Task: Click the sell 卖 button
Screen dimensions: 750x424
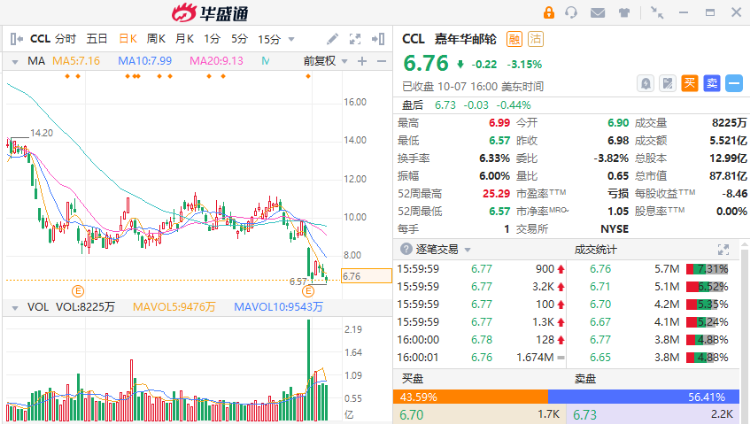Action: pos(712,84)
